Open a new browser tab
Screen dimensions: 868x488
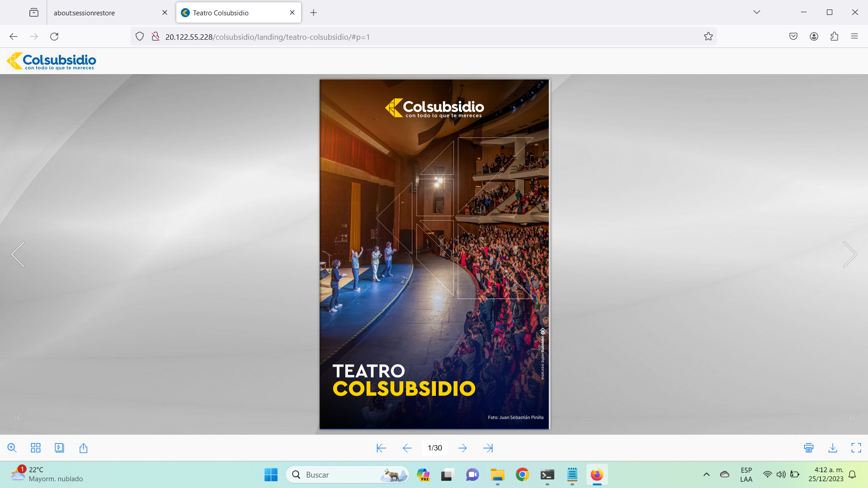click(x=313, y=13)
